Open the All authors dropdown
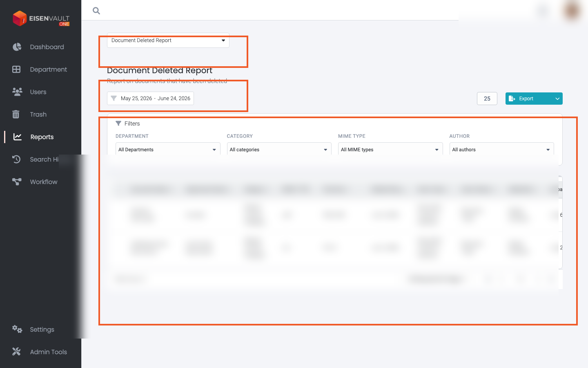This screenshot has width=588, height=368. click(x=502, y=150)
